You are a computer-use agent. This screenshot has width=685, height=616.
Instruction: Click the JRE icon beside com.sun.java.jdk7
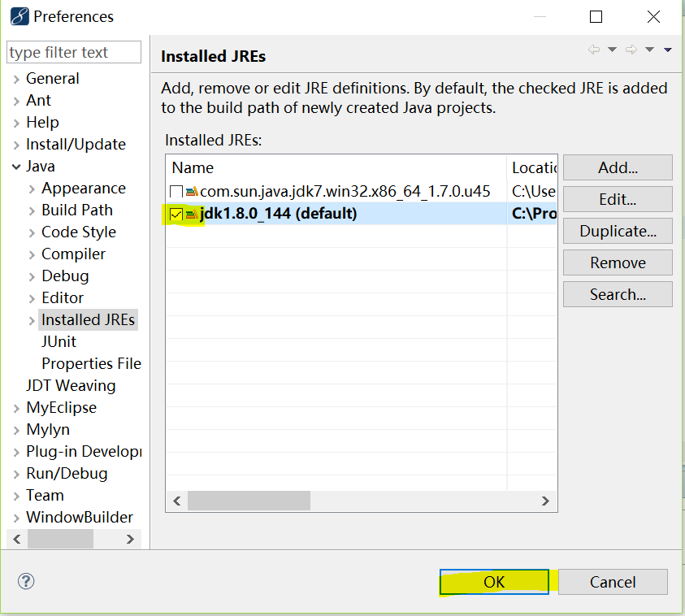point(192,191)
